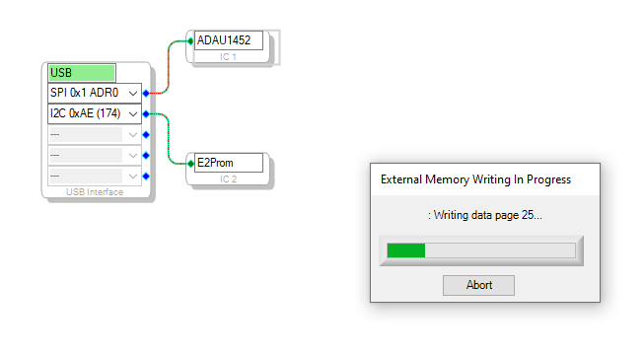This screenshot has height=356, width=644.
Task: Click the USB Interface block label
Action: click(x=95, y=191)
